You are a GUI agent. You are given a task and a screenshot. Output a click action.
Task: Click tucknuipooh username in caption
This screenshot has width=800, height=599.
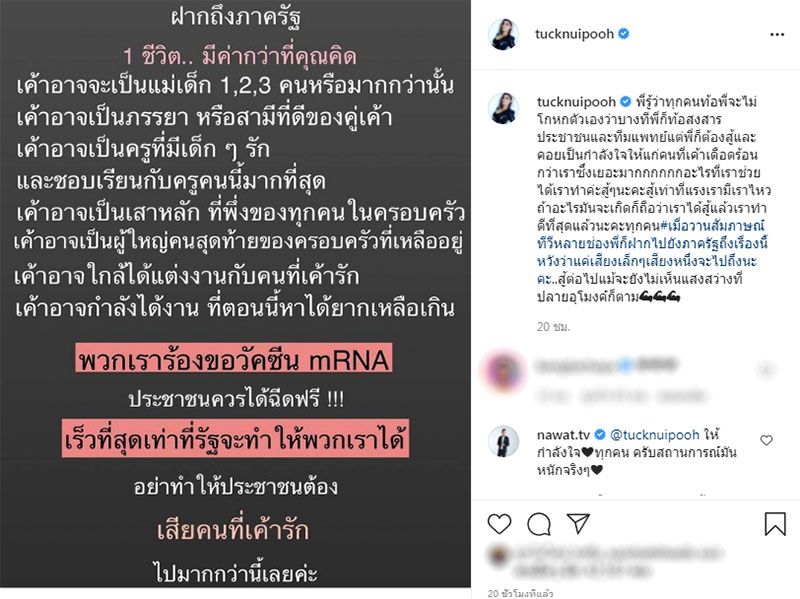click(576, 102)
